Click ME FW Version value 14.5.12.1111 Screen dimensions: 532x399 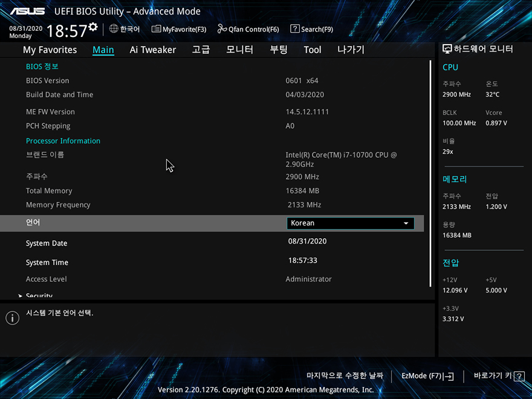point(307,112)
